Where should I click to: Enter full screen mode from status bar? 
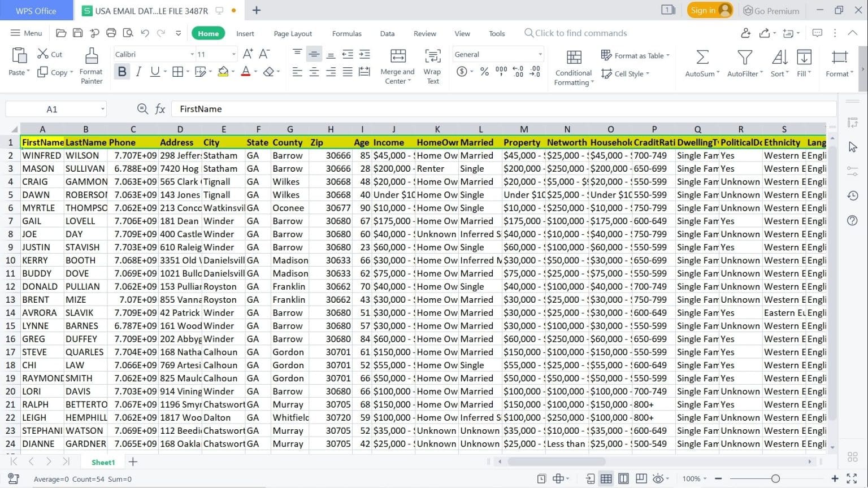pos(852,478)
